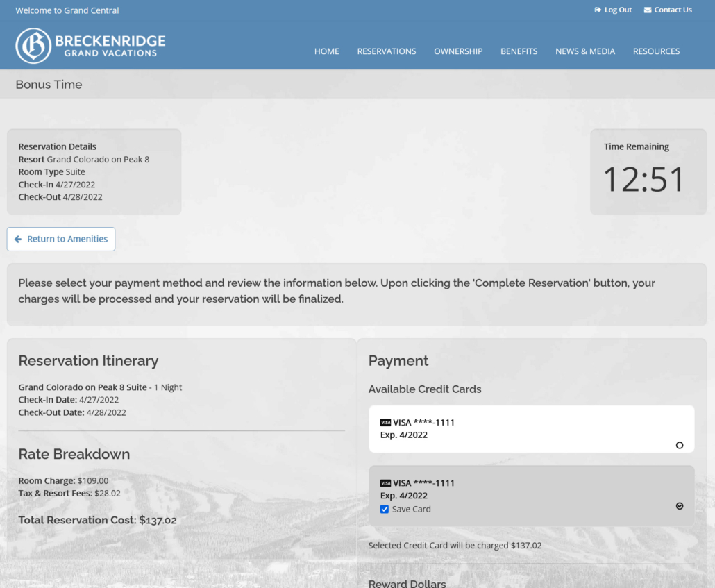Click the back arrow beside Return to Amenities
This screenshot has width=715, height=588.
pyautogui.click(x=18, y=239)
